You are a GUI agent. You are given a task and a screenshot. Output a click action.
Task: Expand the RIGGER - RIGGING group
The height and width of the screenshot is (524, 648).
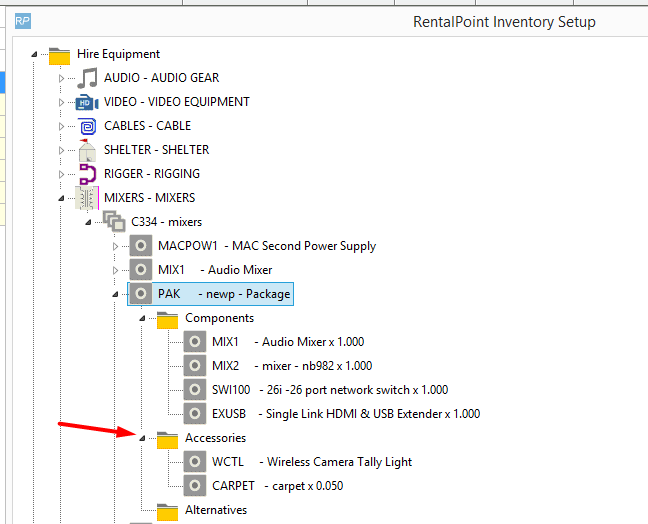(61, 174)
